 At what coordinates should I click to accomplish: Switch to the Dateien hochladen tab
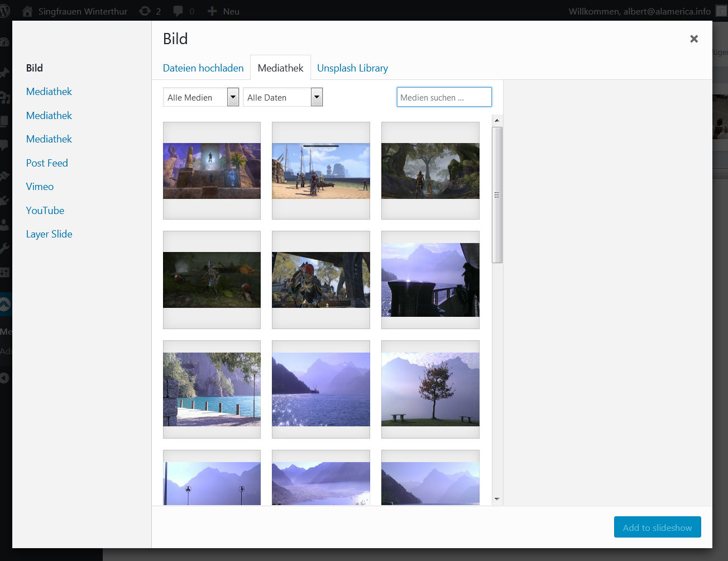point(203,68)
